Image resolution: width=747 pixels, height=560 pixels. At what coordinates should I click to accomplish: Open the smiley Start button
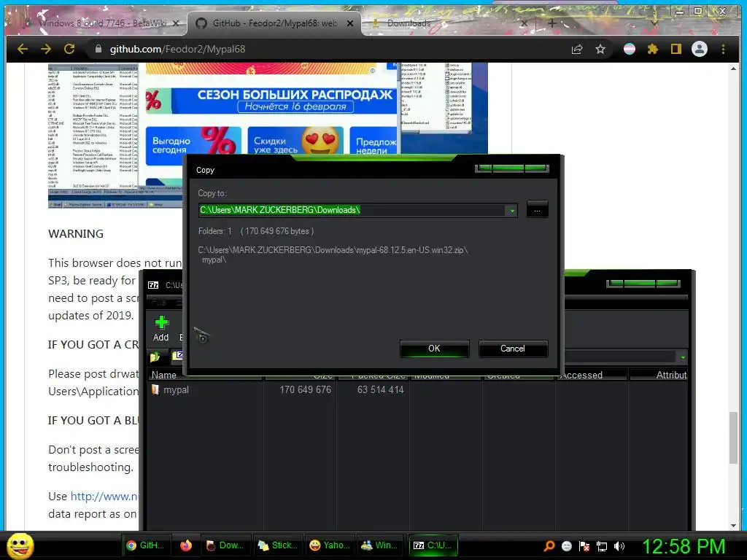(x=20, y=545)
